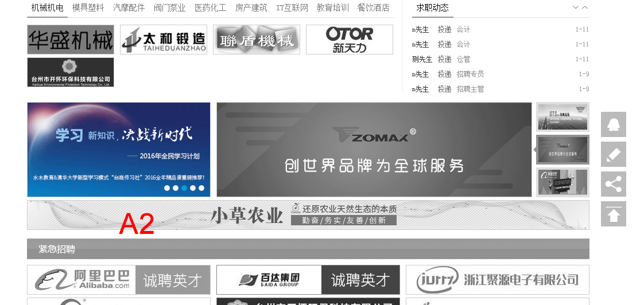Open the QQ chat sidebar icon
This screenshot has width=644, height=305.
click(613, 124)
